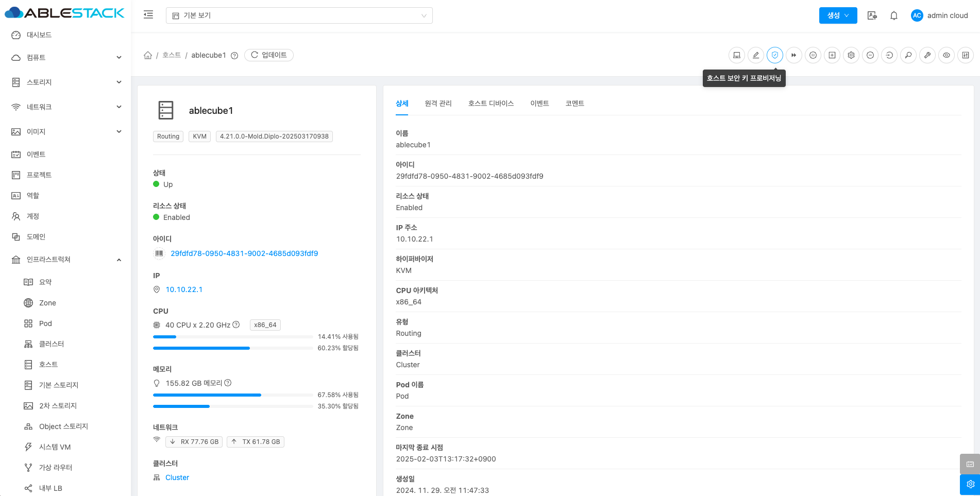Open the notifications bell icon
The width and height of the screenshot is (980, 496).
893,15
